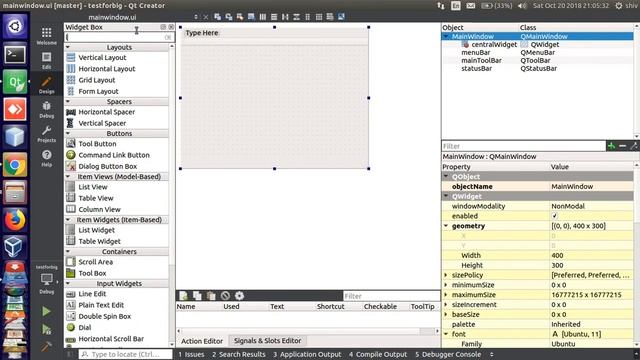640x360 pixels.
Task: Switch to Design mode in sidebar
Action: tap(47, 85)
